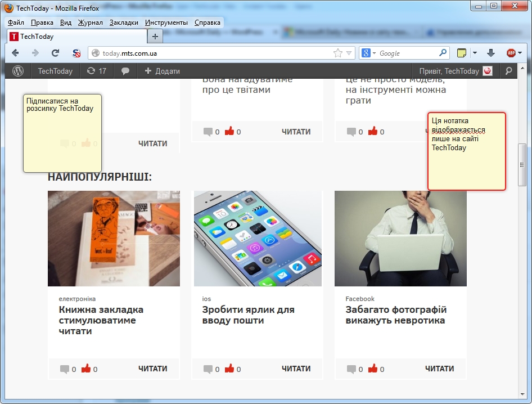Like the 'Забагато фотографій' article
Screen dimensions: 532x404
pos(373,369)
